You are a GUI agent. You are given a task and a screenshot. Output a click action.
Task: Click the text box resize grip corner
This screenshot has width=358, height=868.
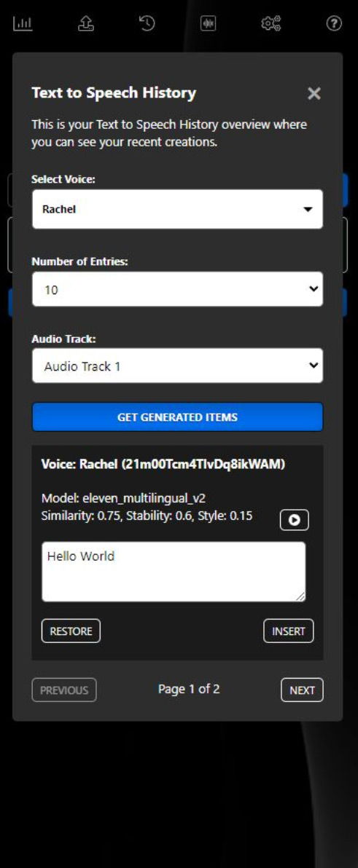[300, 596]
